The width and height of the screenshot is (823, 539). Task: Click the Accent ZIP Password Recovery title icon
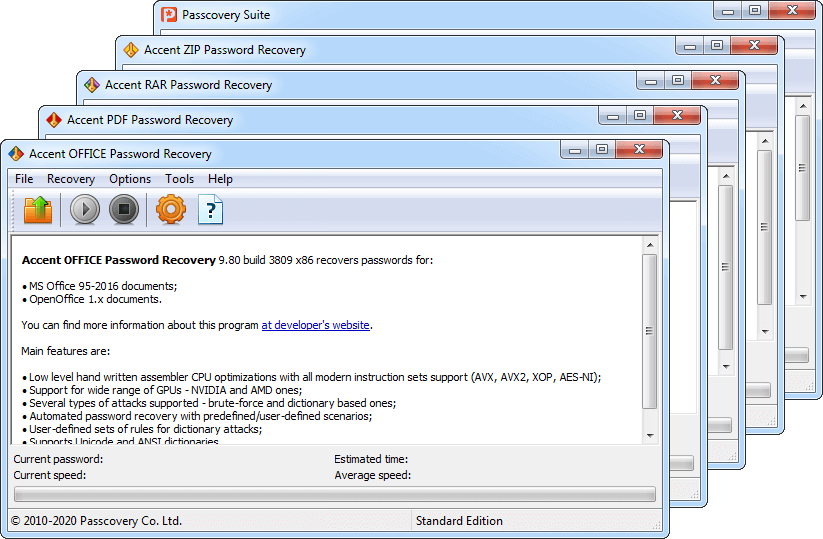[x=131, y=50]
